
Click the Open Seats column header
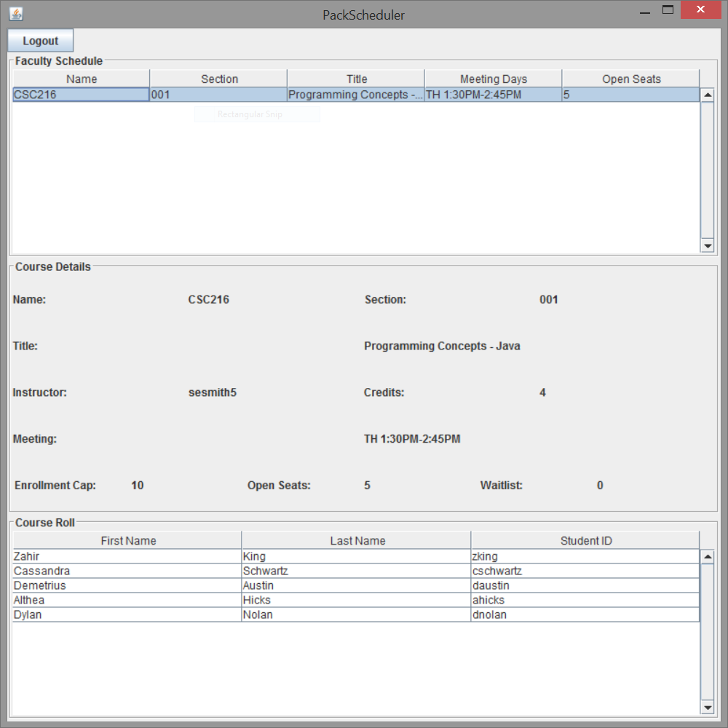point(630,79)
